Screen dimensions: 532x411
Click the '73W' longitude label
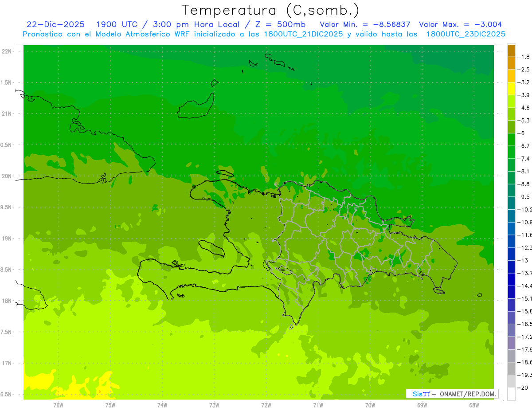[214, 405]
